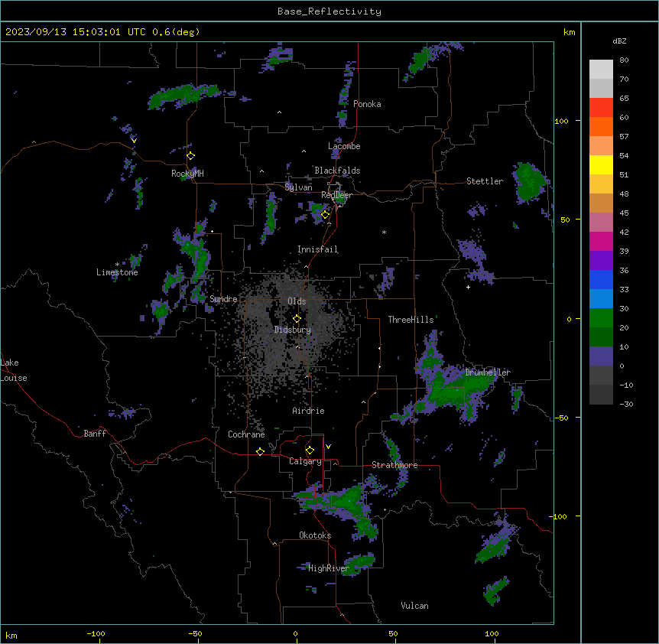Pick the bright green 20-30 dBZ swatch
659x644 pixels.
point(601,318)
